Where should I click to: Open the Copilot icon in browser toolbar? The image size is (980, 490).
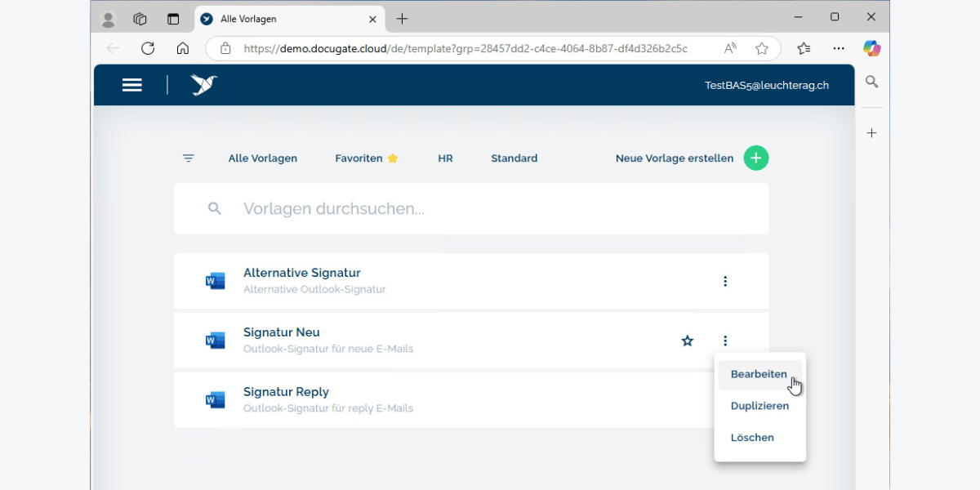[871, 48]
